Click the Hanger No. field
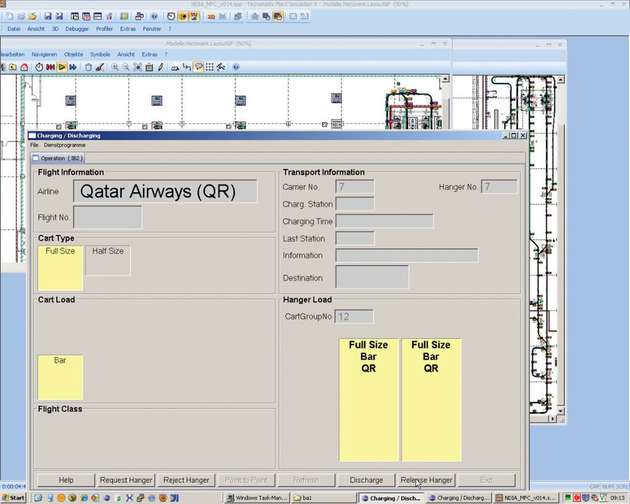Image resolution: width=630 pixels, height=504 pixels. click(x=499, y=186)
